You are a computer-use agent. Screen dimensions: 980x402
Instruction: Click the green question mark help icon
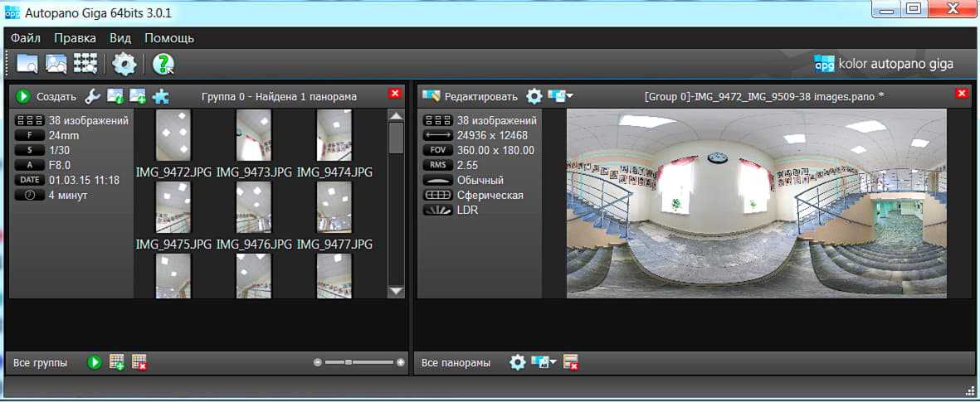[163, 64]
